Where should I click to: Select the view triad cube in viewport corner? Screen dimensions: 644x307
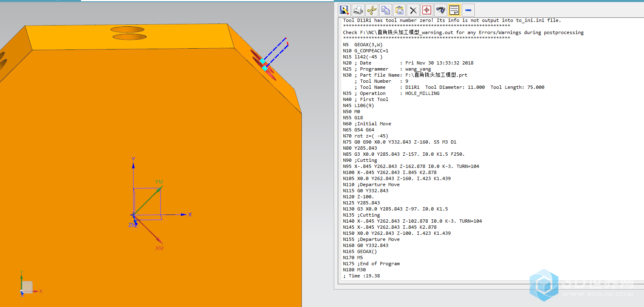point(27,287)
